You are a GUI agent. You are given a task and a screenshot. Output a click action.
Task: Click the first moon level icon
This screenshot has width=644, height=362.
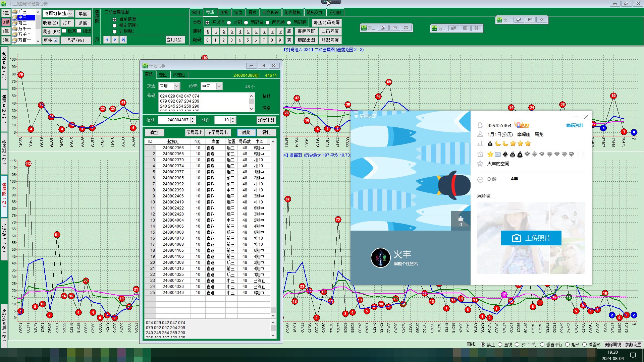498,143
